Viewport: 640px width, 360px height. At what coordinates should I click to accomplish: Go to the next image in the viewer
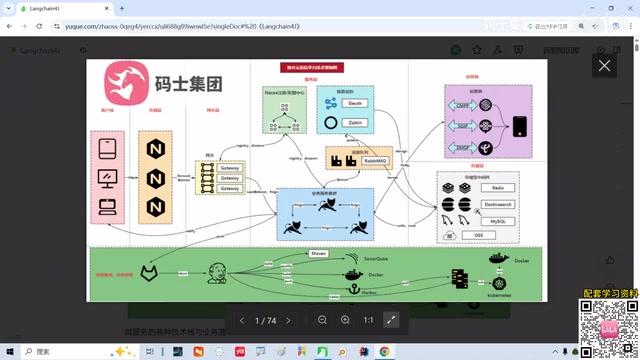288,320
